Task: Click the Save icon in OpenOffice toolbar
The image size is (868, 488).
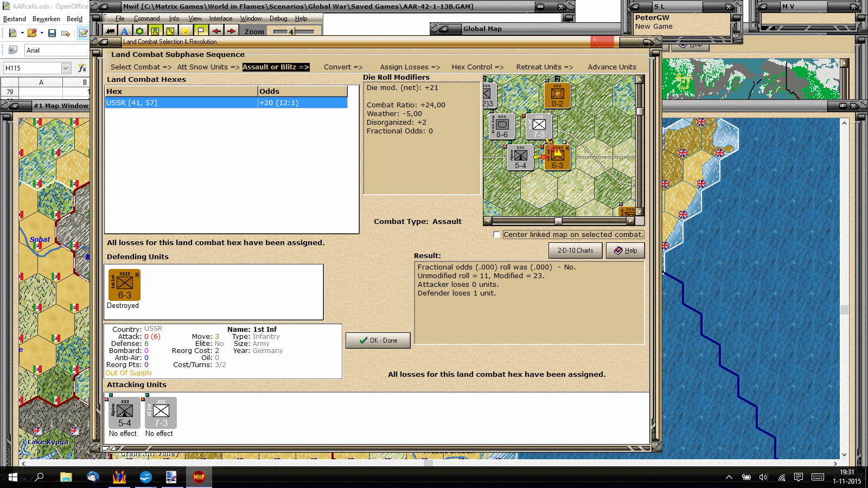Action: point(52,33)
